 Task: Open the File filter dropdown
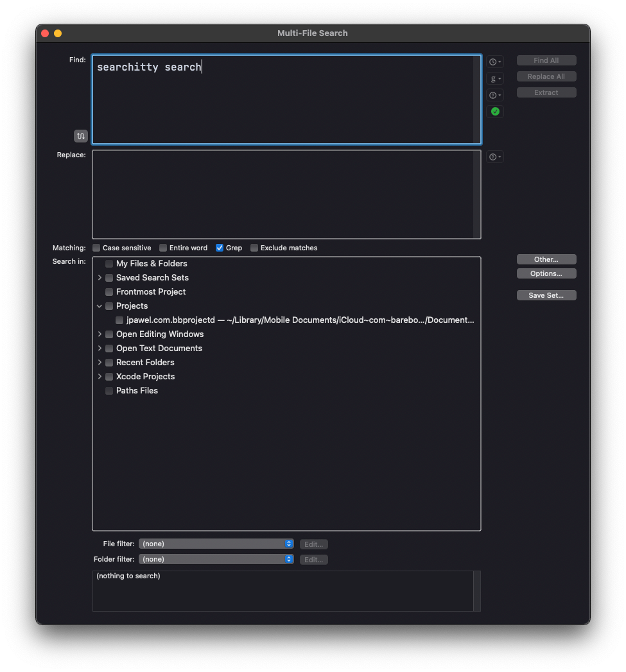(216, 544)
